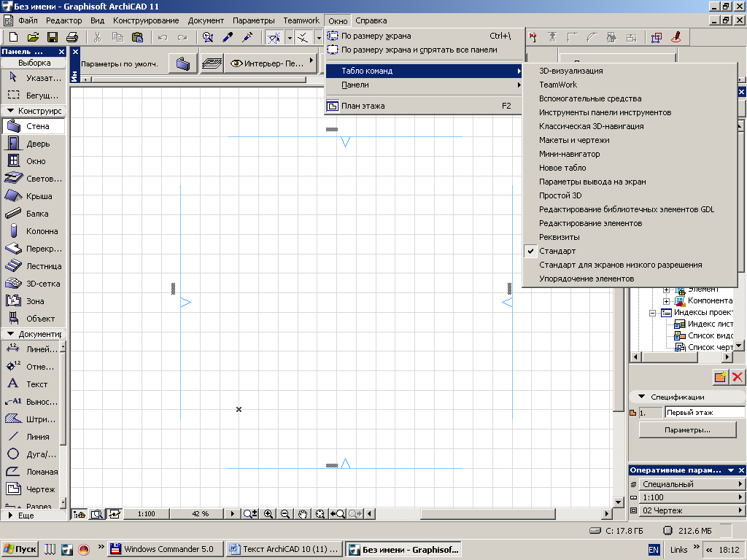Inject parameters with the syringe icon

(247, 37)
